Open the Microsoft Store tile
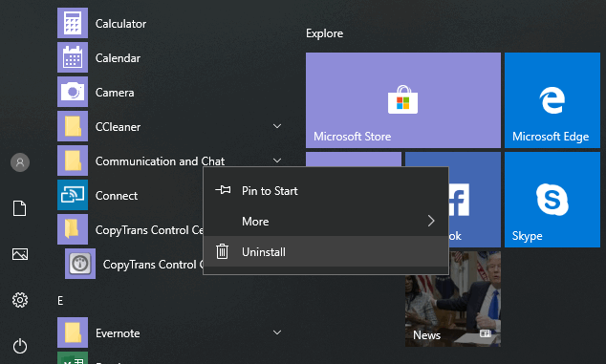 click(x=403, y=100)
